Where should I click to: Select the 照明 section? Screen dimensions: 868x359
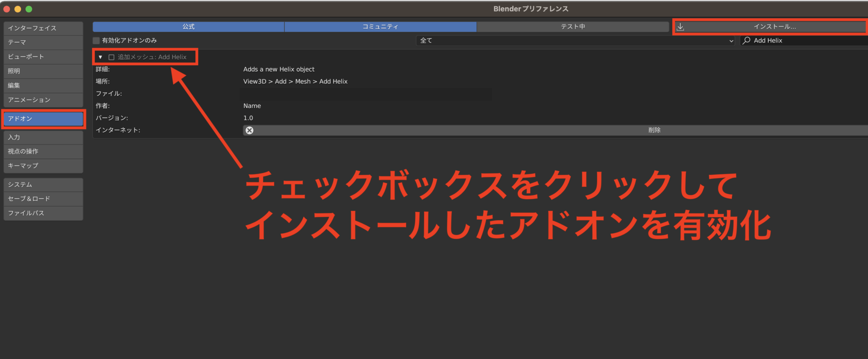click(43, 71)
